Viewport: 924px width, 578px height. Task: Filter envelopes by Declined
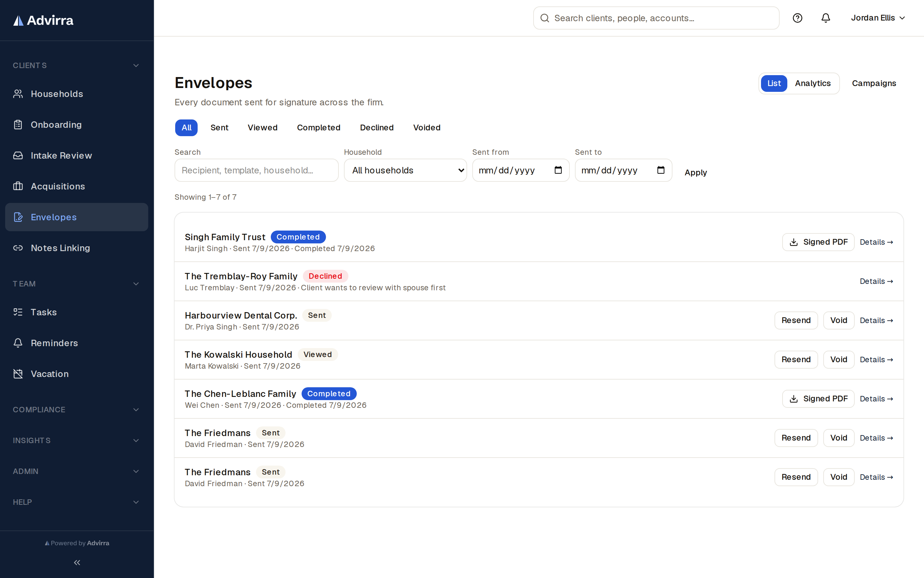pos(376,128)
